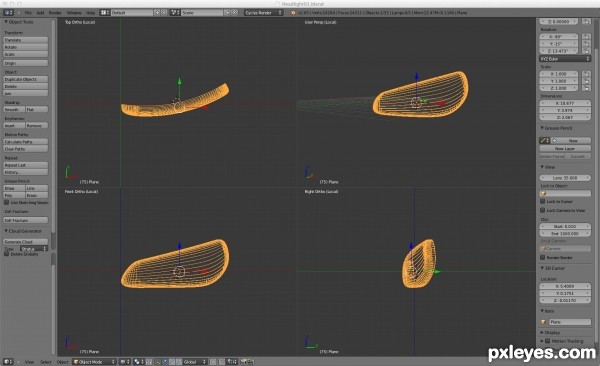Viewport: 600px width, 366px height.
Task: Open the 3D view Object menu
Action: coord(62,362)
